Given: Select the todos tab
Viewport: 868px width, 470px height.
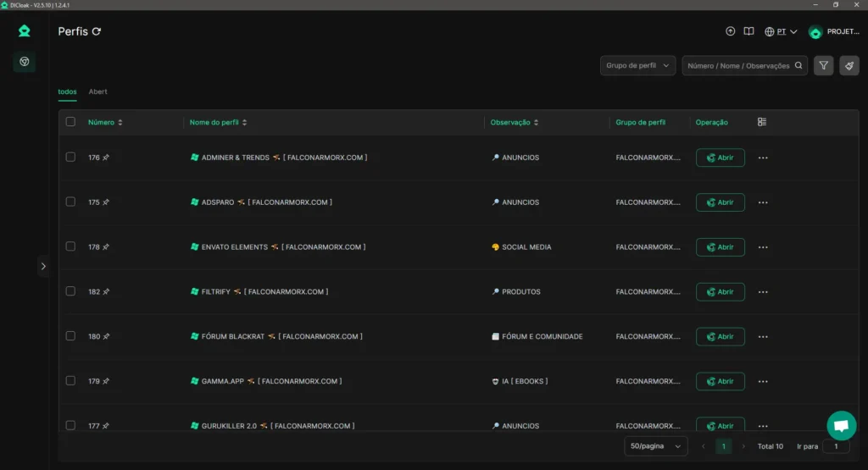Looking at the screenshot, I should tap(67, 91).
